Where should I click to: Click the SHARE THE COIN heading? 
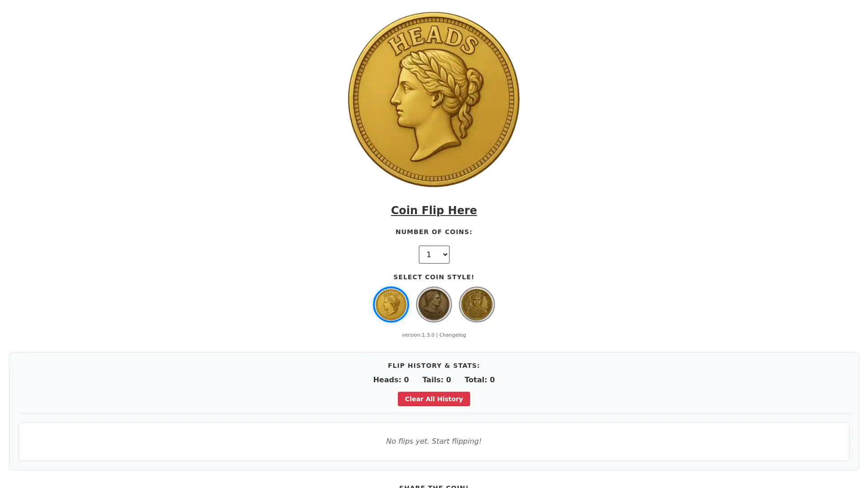434,486
